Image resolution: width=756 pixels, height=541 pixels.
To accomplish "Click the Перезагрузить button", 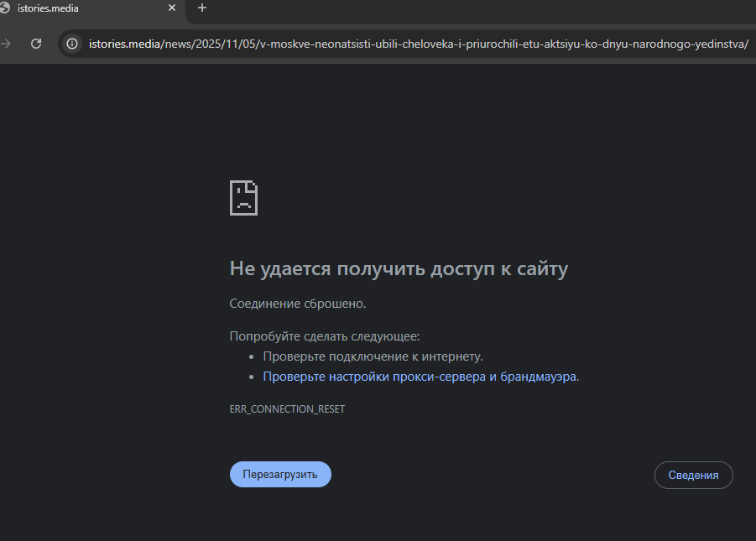I will coord(280,475).
